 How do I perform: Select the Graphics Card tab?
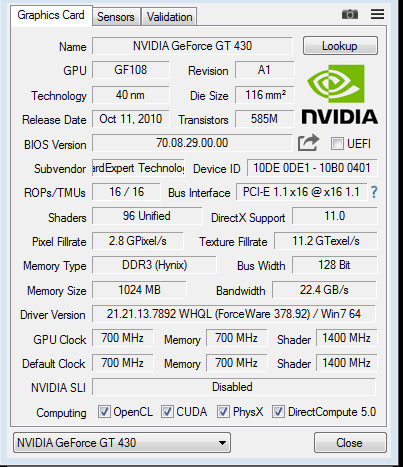coord(51,15)
